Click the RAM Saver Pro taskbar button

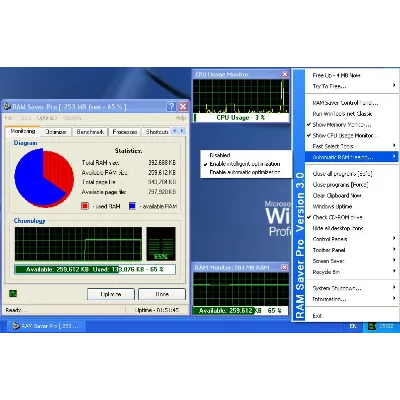pyautogui.click(x=46, y=326)
